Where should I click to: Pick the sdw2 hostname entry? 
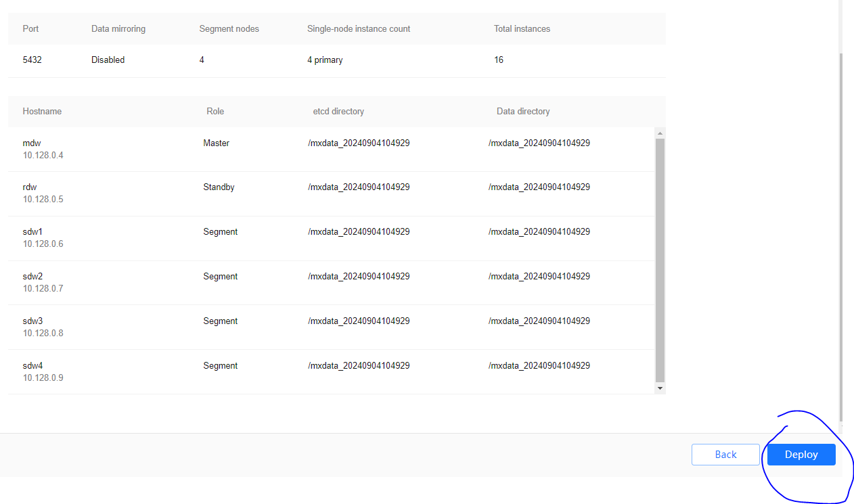32,277
